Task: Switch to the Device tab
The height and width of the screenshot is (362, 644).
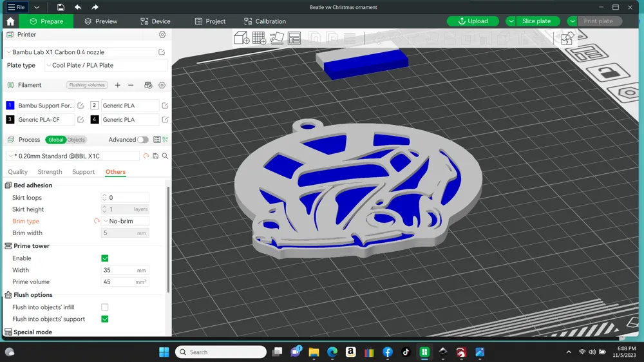Action: pos(155,21)
